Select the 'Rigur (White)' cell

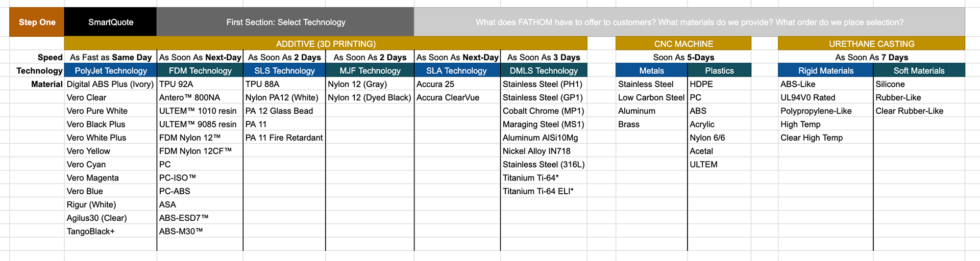(x=111, y=204)
